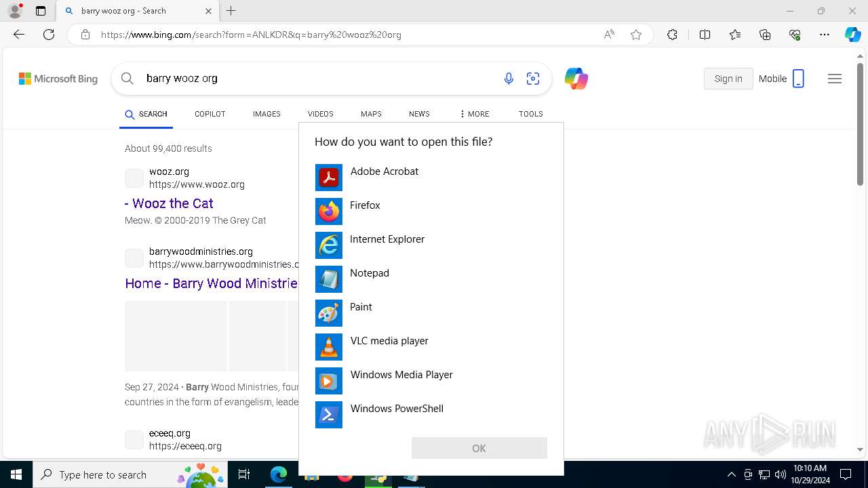Click the Mobile phone icon
The height and width of the screenshot is (488, 868).
click(798, 79)
